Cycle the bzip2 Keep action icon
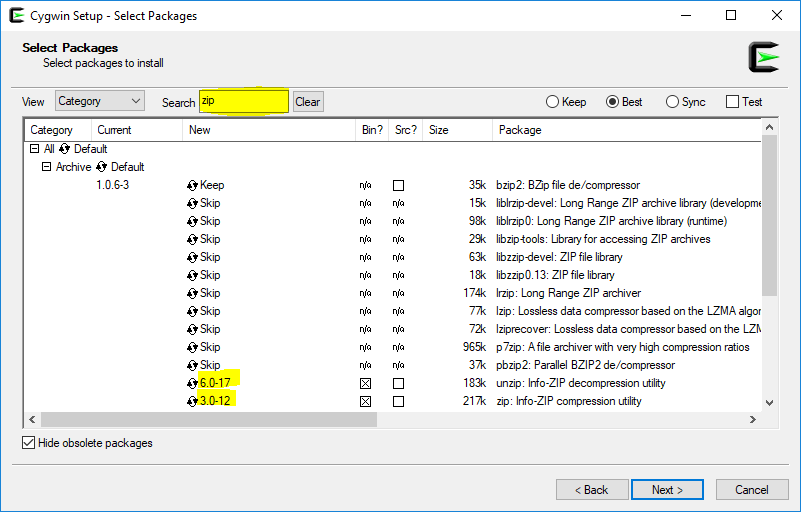 (192, 185)
